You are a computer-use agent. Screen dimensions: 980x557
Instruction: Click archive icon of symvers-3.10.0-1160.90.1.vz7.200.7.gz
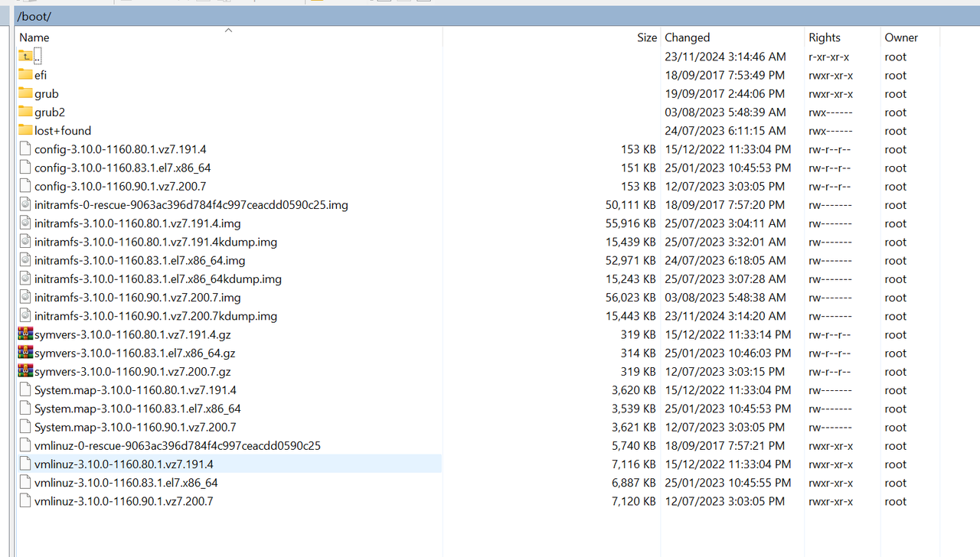(25, 371)
